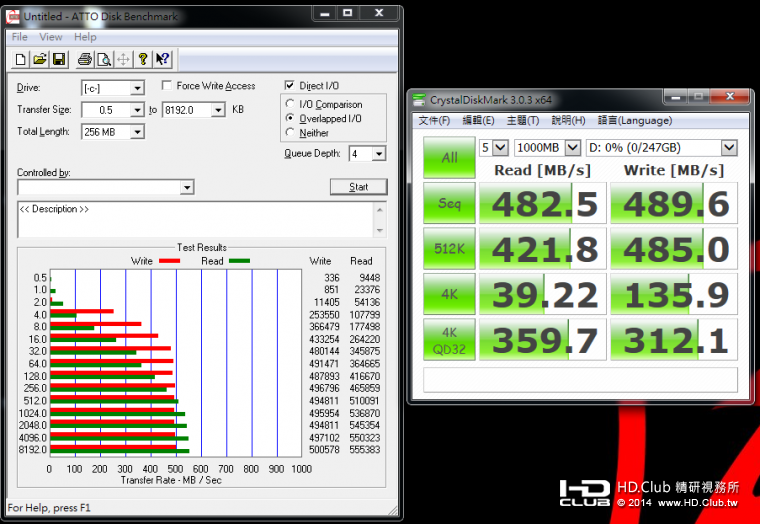Uncheck the Direct I/O checkbox
This screenshot has width=760, height=524.
click(x=290, y=85)
